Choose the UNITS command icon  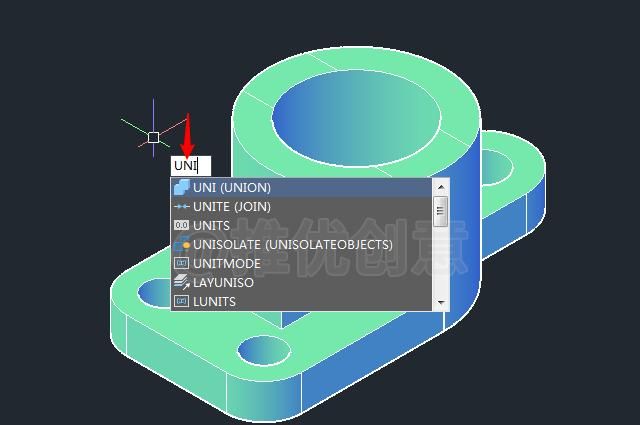(x=181, y=225)
